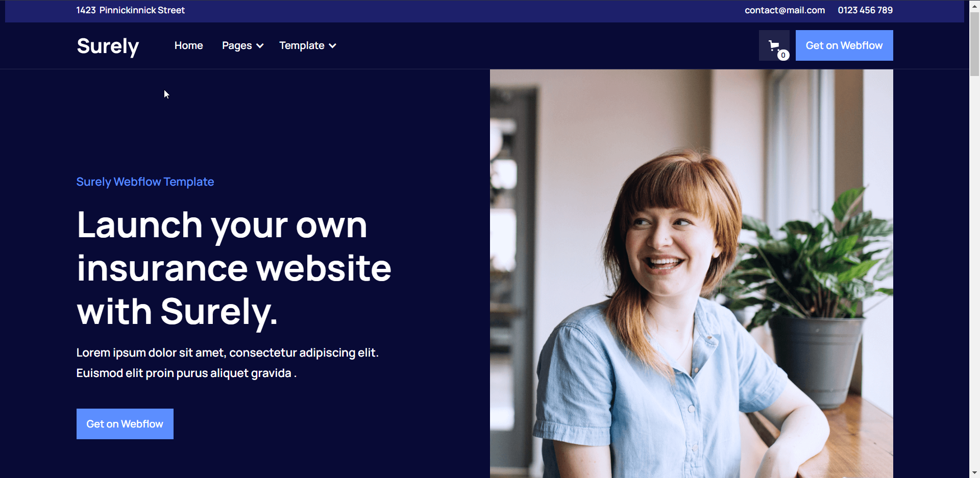Click the Surely Webflow Template subtitle

145,182
